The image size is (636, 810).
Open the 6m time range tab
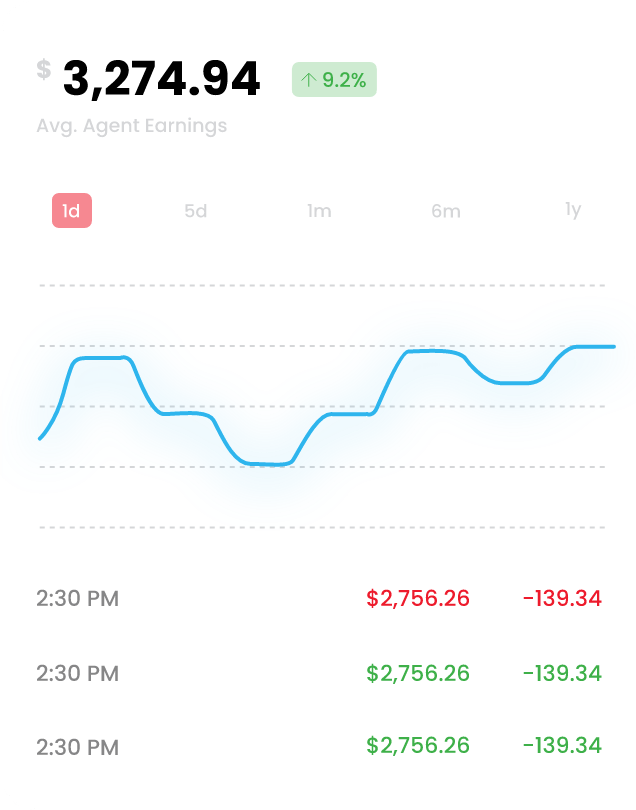446,211
